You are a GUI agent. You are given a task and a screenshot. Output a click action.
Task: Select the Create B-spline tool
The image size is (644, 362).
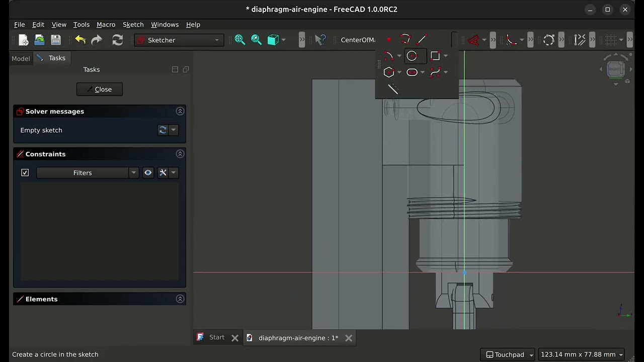436,72
